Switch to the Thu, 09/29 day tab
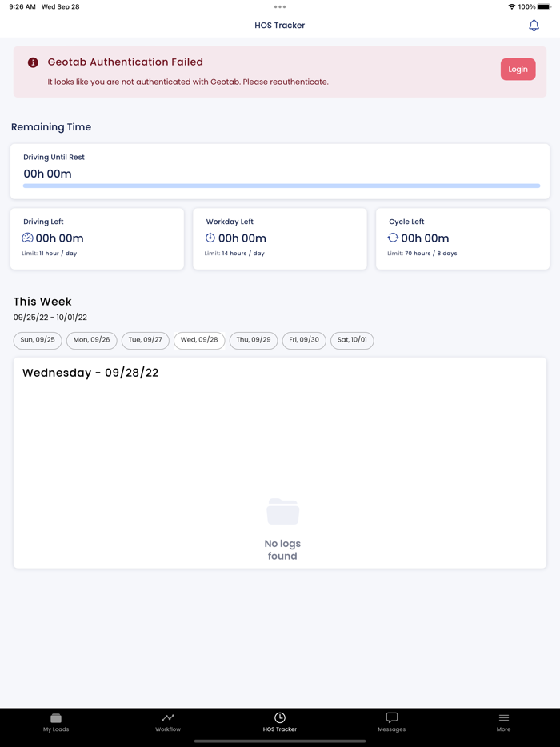Screen dimensions: 560x747 (x=254, y=340)
